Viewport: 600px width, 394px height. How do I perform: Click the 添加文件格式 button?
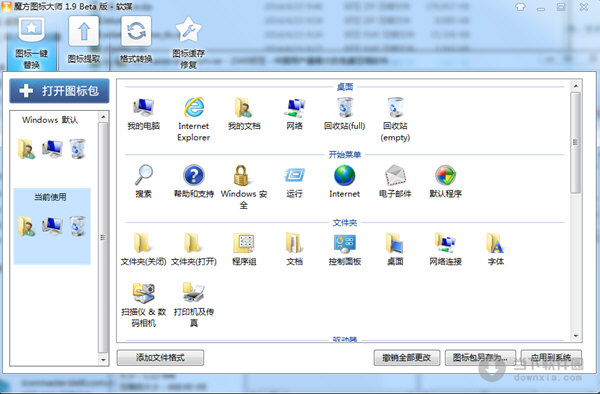(160, 358)
